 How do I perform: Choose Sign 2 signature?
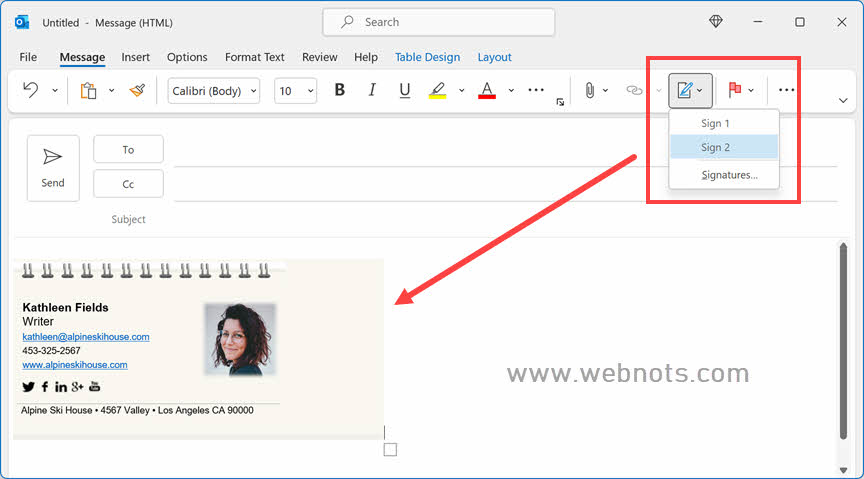[x=723, y=147]
